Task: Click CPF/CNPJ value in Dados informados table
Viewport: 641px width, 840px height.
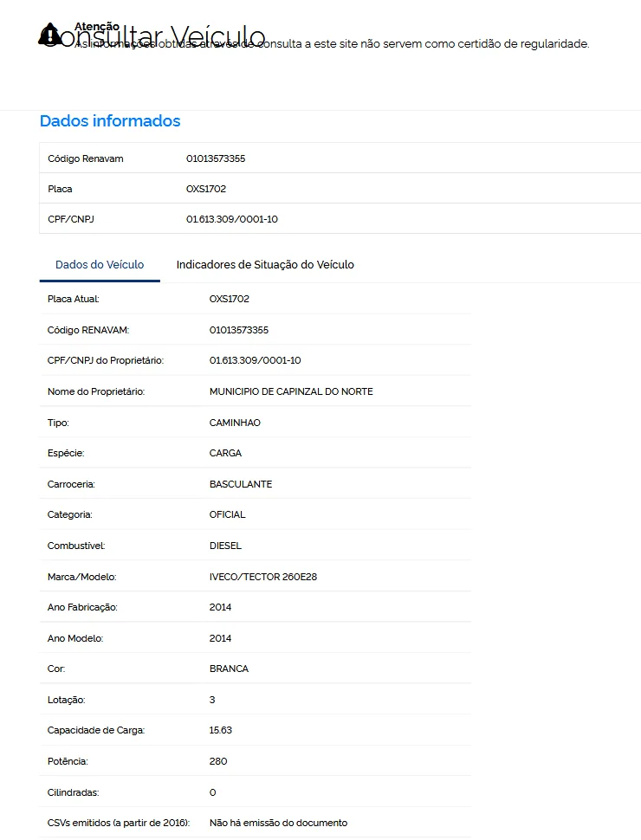Action: [x=231, y=219]
